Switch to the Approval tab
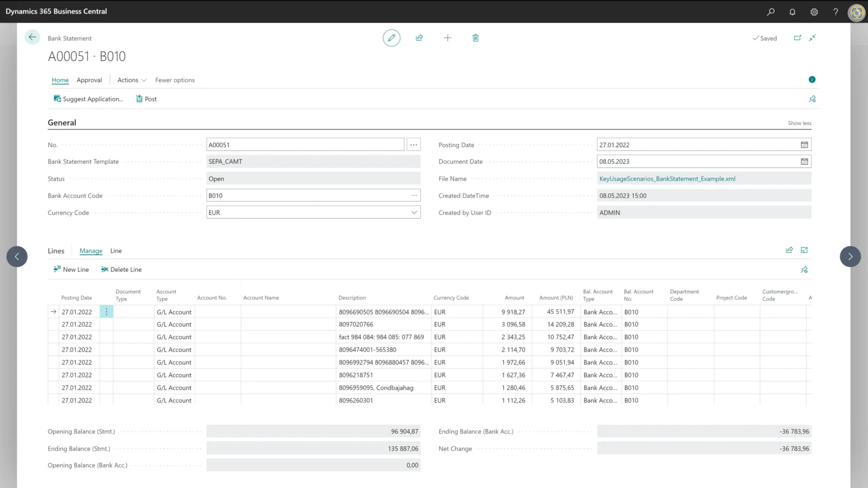Viewport: 868px width, 488px height. coord(89,80)
